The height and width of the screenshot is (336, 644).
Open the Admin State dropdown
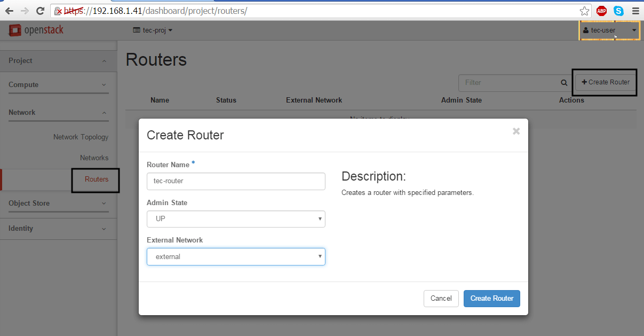point(236,219)
